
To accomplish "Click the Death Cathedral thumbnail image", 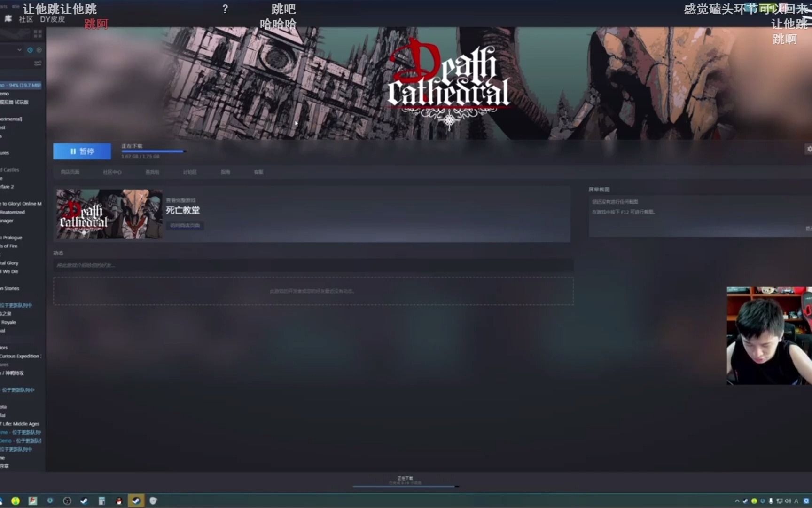I will pos(109,214).
